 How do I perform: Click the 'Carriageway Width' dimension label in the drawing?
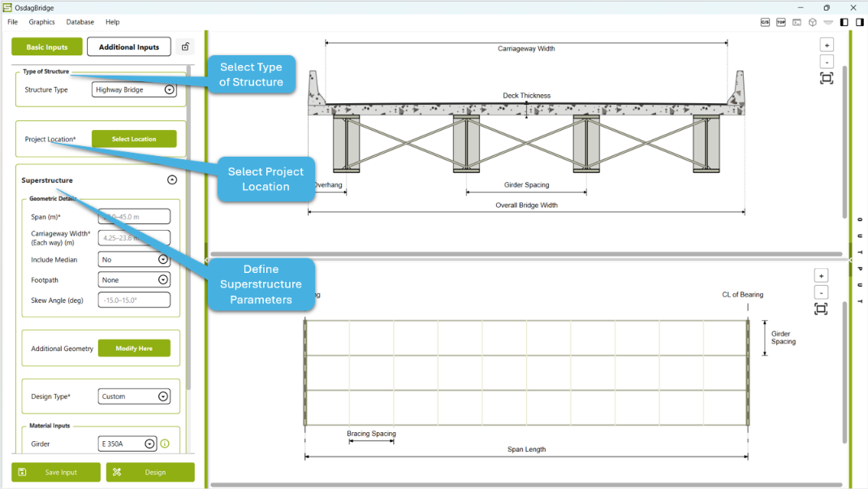pyautogui.click(x=526, y=49)
